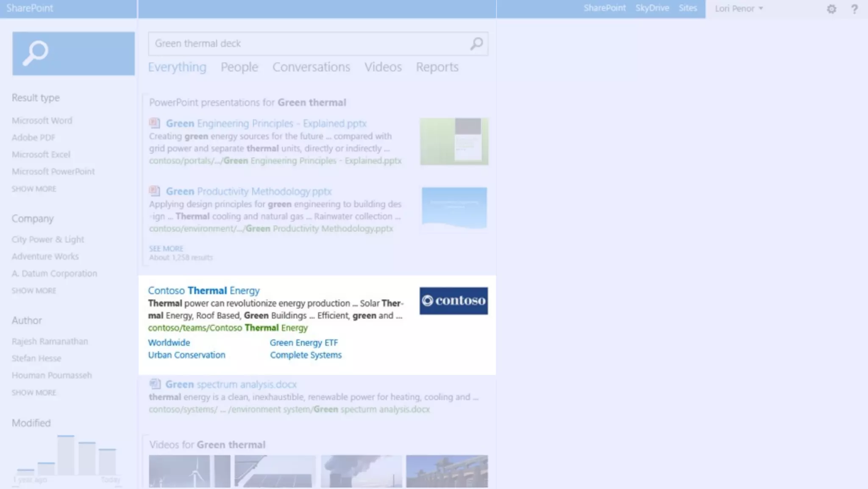Open the Lori Penor user dropdown

point(739,8)
